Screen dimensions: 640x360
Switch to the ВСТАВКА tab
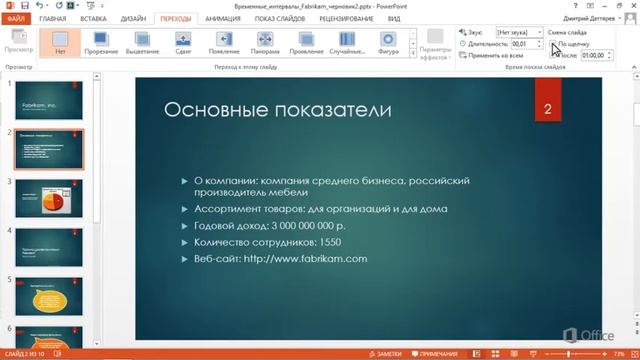93,19
